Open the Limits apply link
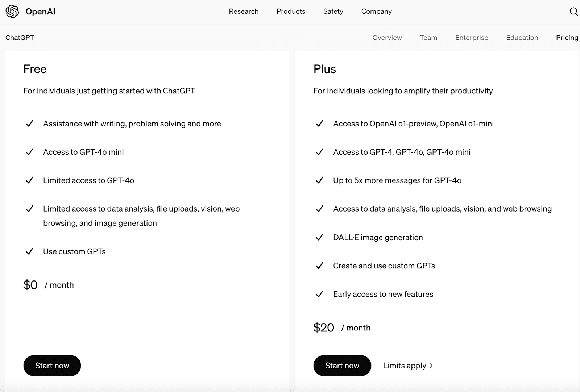The width and height of the screenshot is (580, 392). coord(408,366)
